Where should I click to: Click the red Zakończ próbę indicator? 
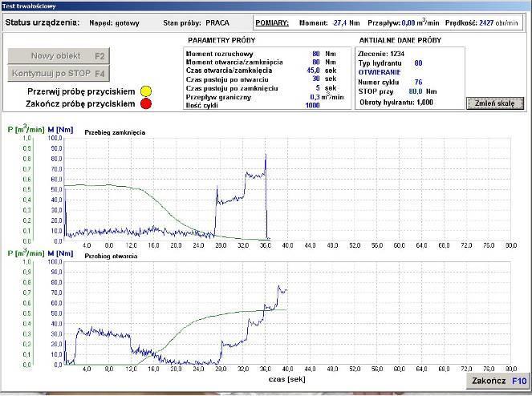click(x=146, y=103)
